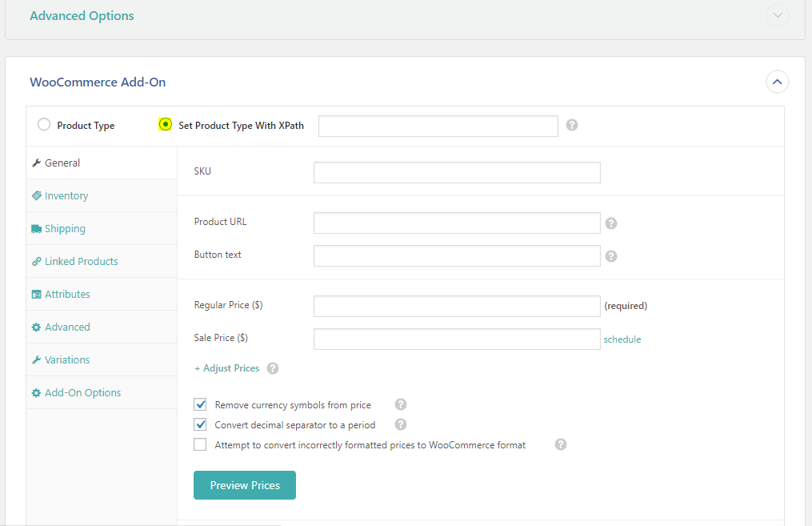Switch to the Linked Products tab

(102, 261)
